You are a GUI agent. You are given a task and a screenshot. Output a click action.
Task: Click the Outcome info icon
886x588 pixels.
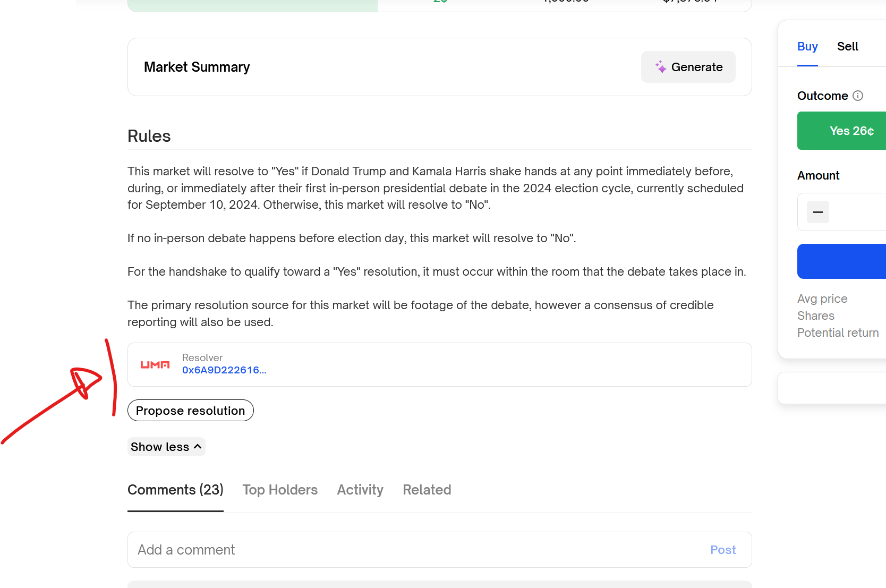click(x=858, y=96)
